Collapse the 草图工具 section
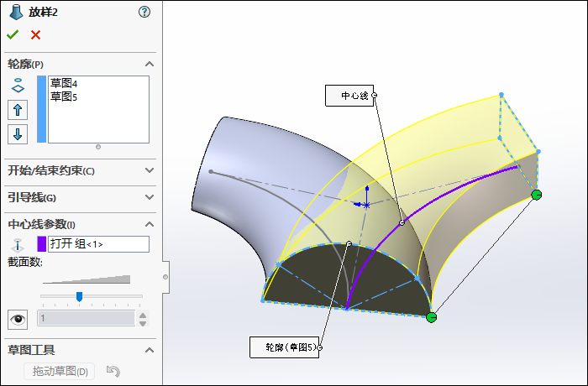This screenshot has height=386, width=588. (x=150, y=350)
